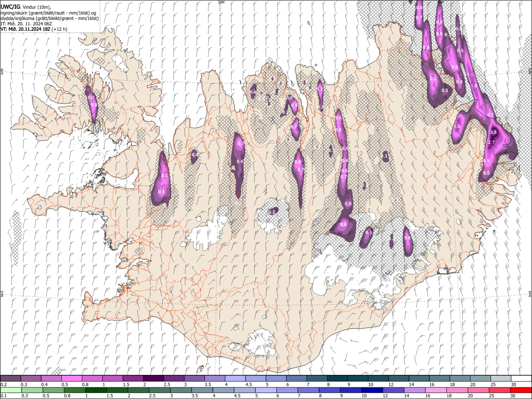
Task: Click the bottom legend swatch between 5 and 6
Action: point(266,390)
